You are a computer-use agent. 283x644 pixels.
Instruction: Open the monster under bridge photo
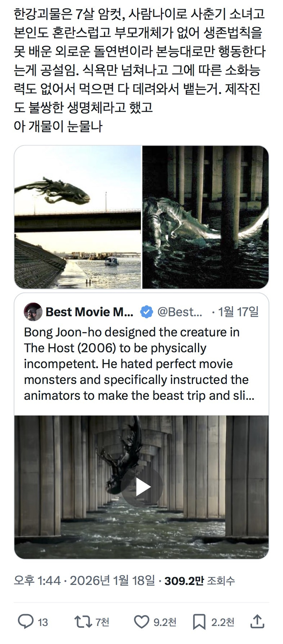click(x=206, y=217)
